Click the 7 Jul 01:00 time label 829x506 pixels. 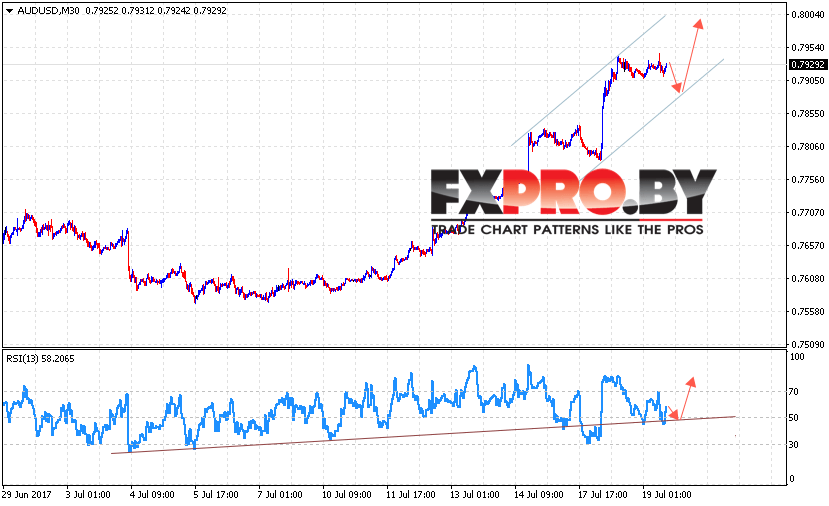[x=280, y=495]
